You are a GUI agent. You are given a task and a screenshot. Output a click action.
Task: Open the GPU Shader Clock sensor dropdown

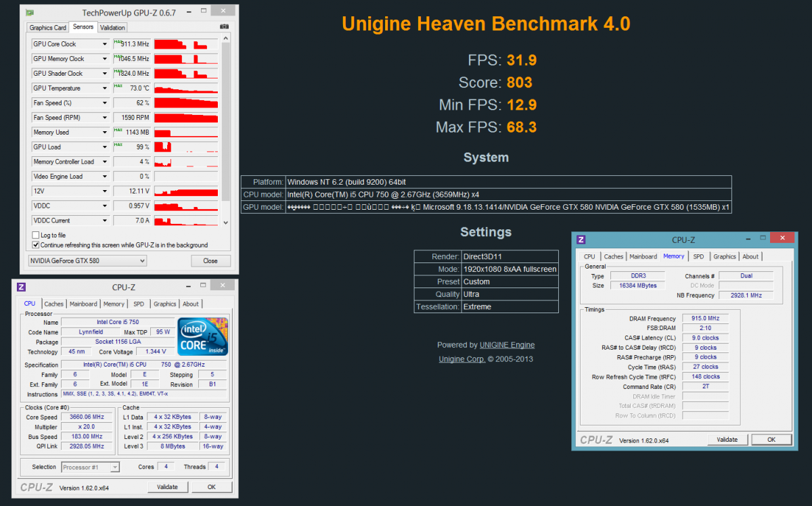coord(105,74)
